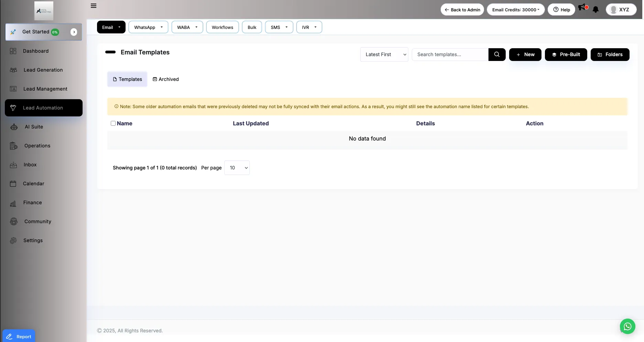Open the Dashboard from the sidebar
Viewport: 644px width, 342px height.
pyautogui.click(x=35, y=51)
